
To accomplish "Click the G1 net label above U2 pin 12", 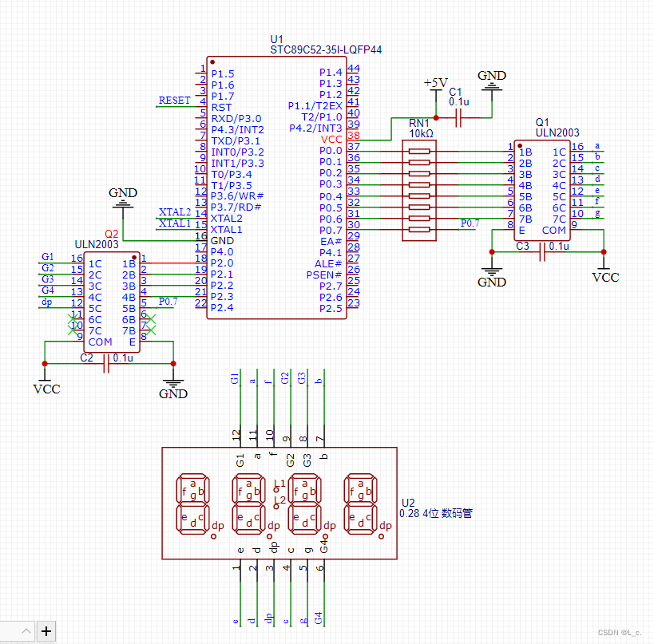I will point(235,379).
